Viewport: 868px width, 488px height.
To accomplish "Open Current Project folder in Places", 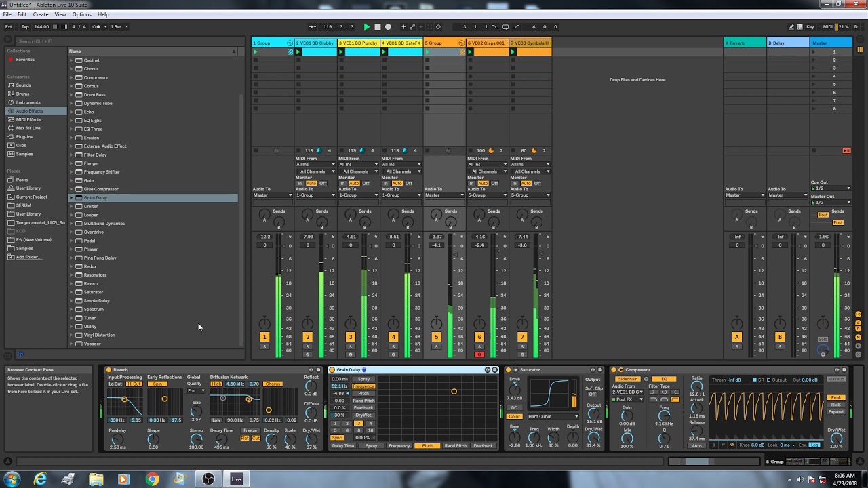I will click(x=31, y=197).
